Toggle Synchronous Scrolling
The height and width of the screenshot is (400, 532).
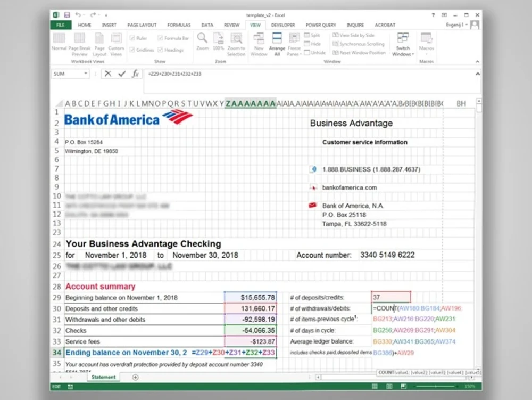pos(358,44)
